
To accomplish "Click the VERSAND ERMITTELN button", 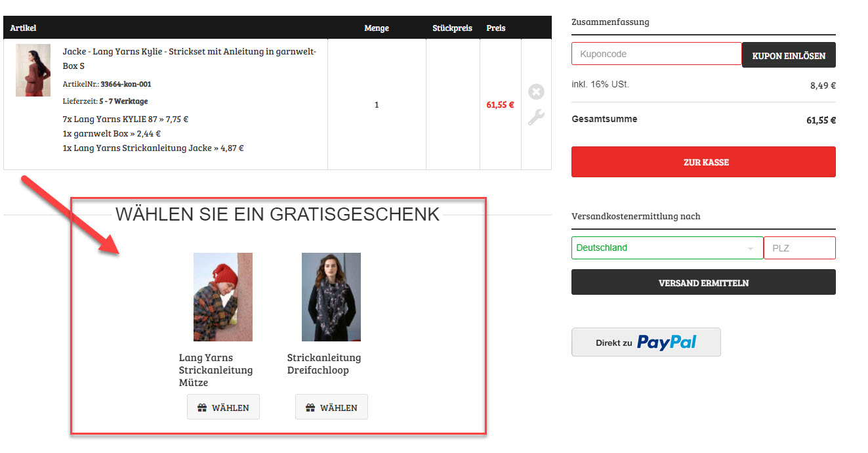I will [x=703, y=283].
